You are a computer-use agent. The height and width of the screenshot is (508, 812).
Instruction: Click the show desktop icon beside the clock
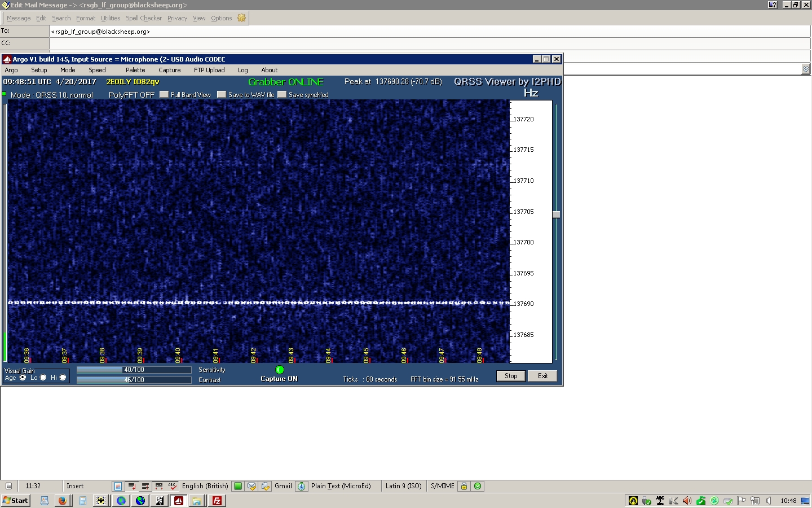(x=805, y=501)
